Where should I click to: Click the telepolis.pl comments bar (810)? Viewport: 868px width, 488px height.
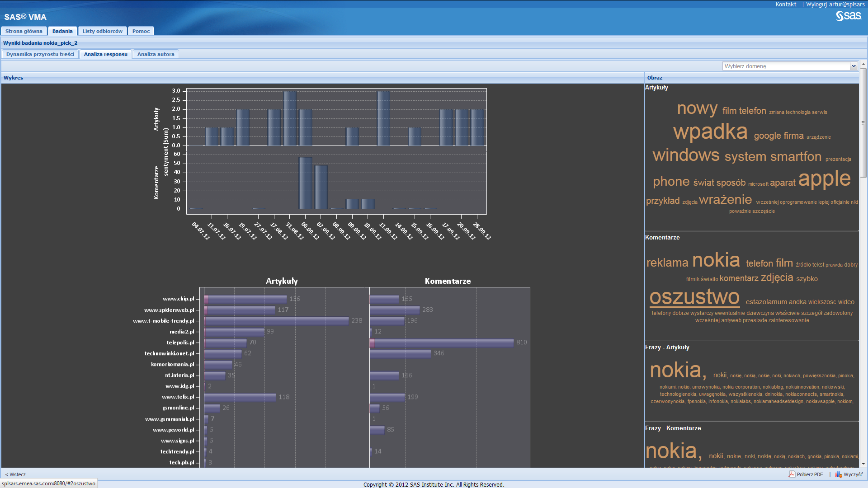(442, 343)
